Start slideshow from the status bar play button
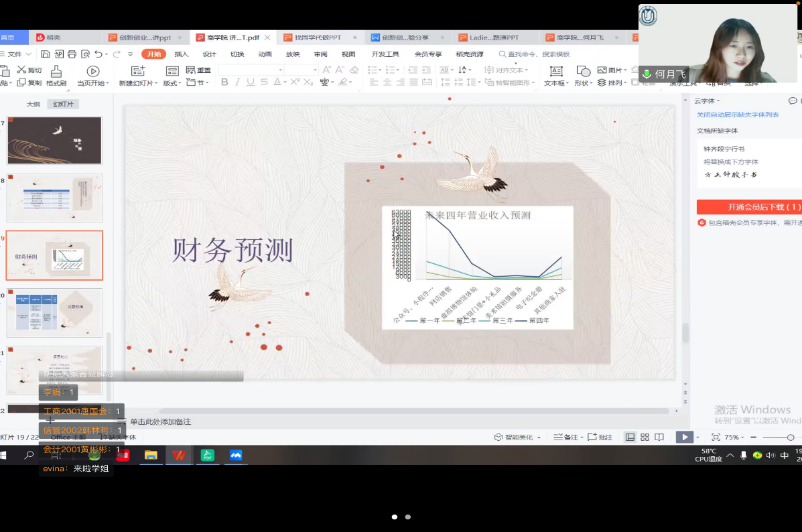 684,437
